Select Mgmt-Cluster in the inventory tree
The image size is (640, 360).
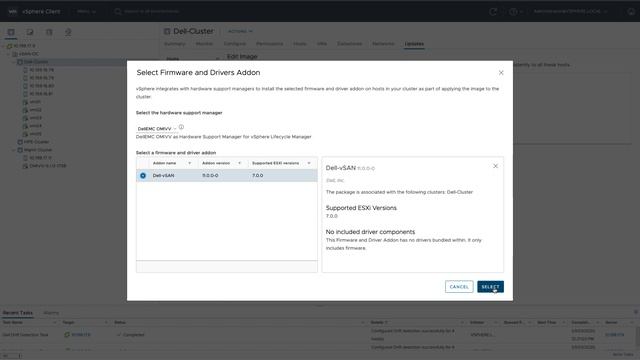37,150
